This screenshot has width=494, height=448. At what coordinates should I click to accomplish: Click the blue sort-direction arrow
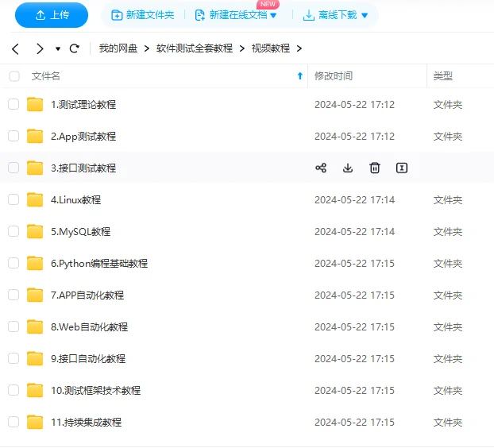pos(300,76)
